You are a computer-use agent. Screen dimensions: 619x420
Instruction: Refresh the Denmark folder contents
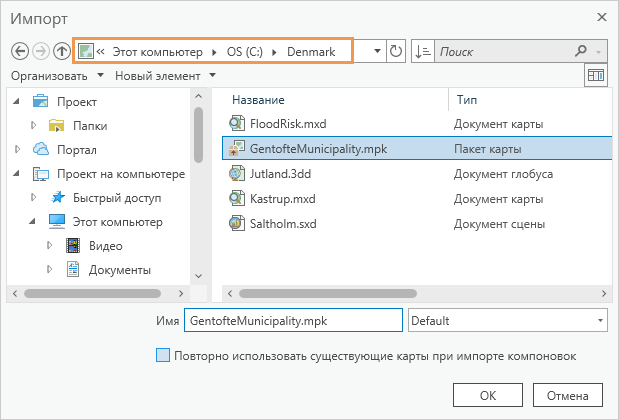[396, 51]
